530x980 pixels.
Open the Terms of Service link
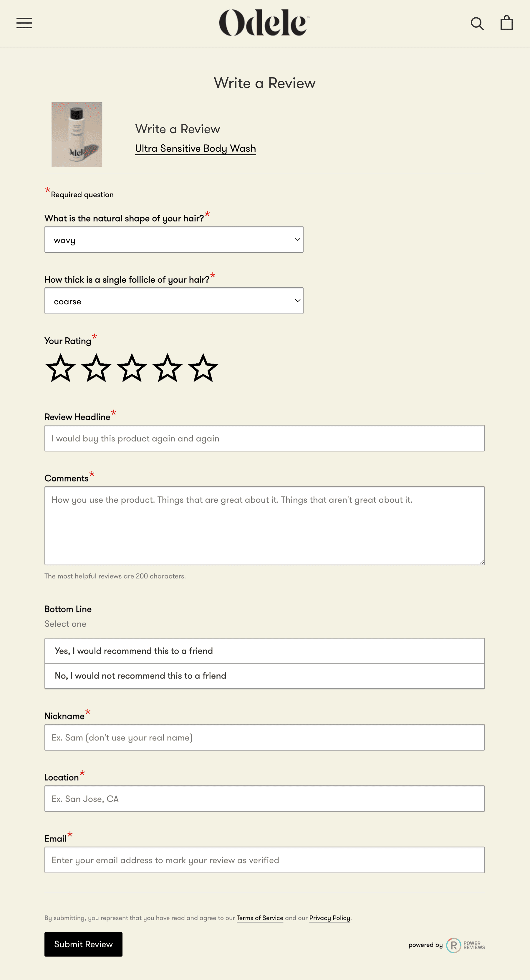[x=260, y=918]
